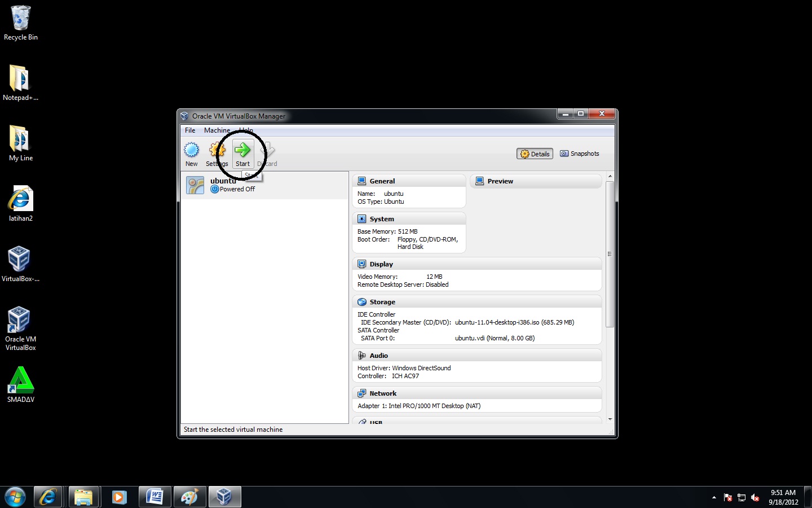812x508 pixels.
Task: Click Host Driver Windows DirectSound text
Action: pos(404,368)
